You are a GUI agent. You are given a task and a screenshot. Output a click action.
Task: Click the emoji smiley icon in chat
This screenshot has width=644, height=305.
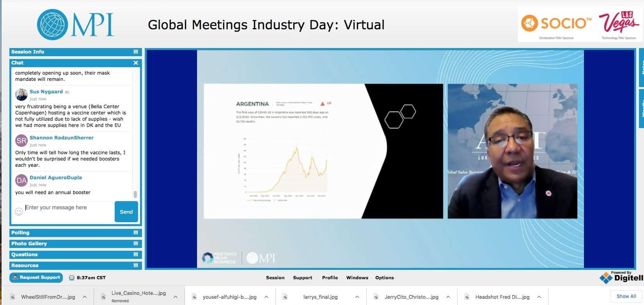tap(19, 212)
